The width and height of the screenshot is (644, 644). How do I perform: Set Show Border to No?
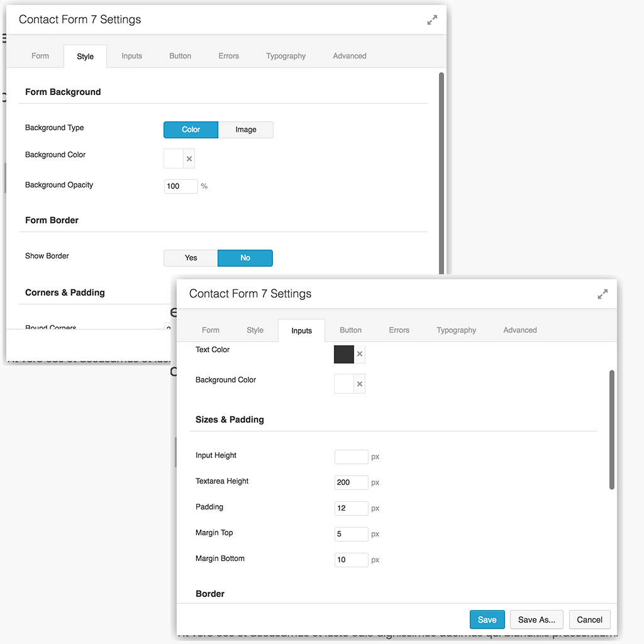click(x=245, y=258)
